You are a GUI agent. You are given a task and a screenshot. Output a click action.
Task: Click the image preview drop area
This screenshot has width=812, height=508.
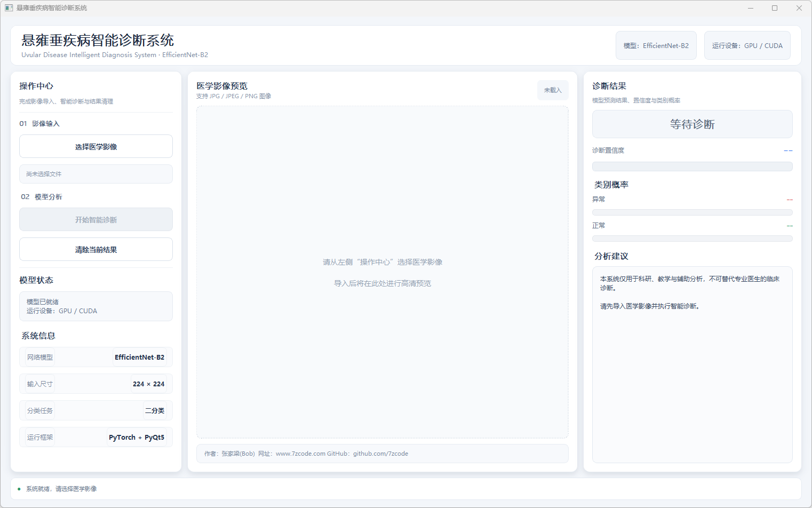tap(383, 272)
